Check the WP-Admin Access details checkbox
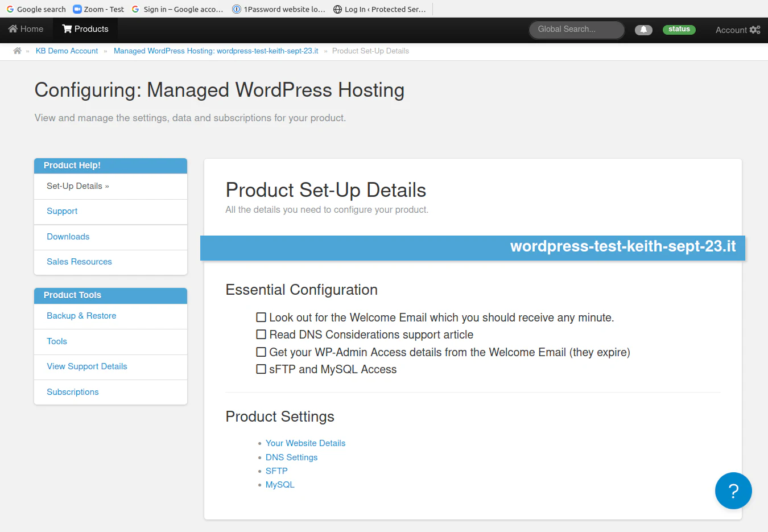The image size is (768, 532). (x=261, y=352)
